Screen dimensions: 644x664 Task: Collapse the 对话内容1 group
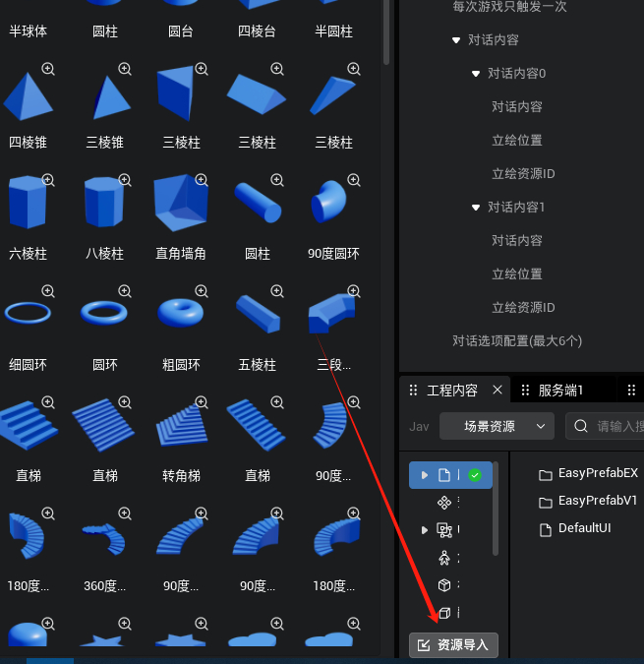pos(476,208)
